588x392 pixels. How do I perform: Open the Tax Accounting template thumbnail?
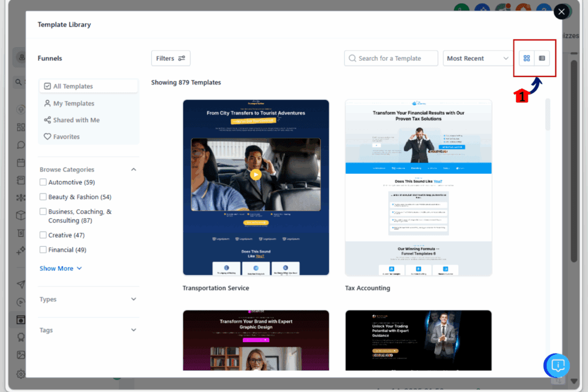click(418, 187)
